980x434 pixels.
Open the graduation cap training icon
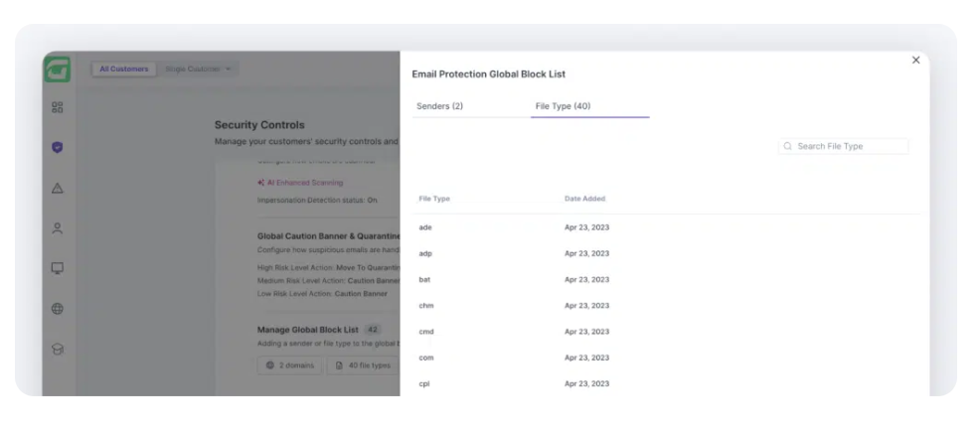tap(58, 349)
